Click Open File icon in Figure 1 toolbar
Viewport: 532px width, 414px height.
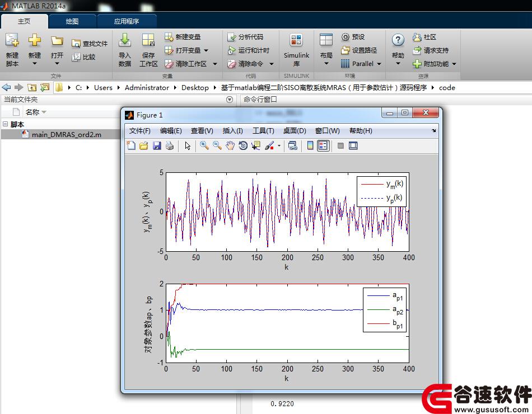coord(144,146)
